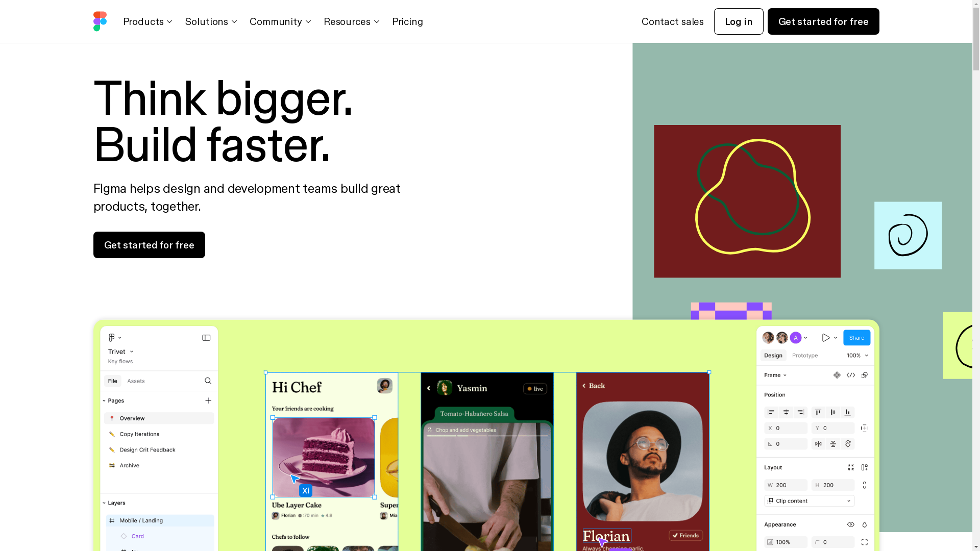Click the play prototype button in toolbar

[x=826, y=337]
